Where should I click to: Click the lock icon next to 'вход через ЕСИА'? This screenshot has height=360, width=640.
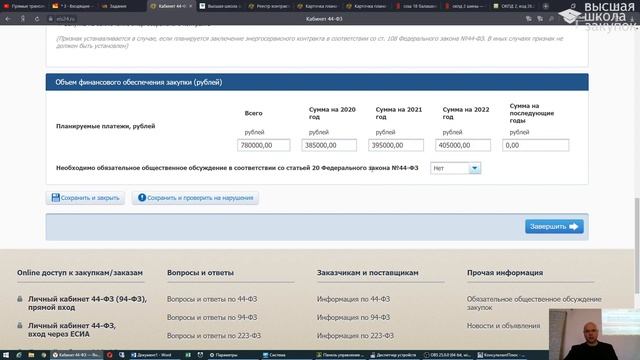tap(20, 325)
